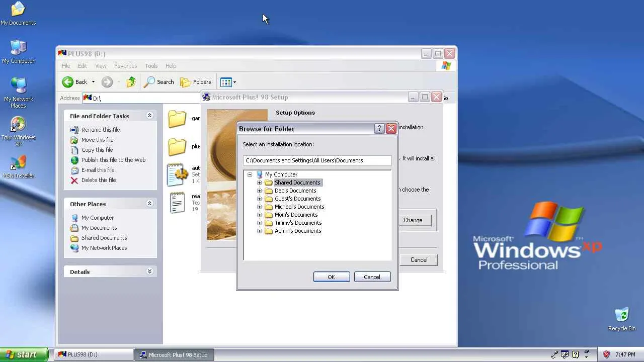Open the File menu in Explorer

(66, 66)
